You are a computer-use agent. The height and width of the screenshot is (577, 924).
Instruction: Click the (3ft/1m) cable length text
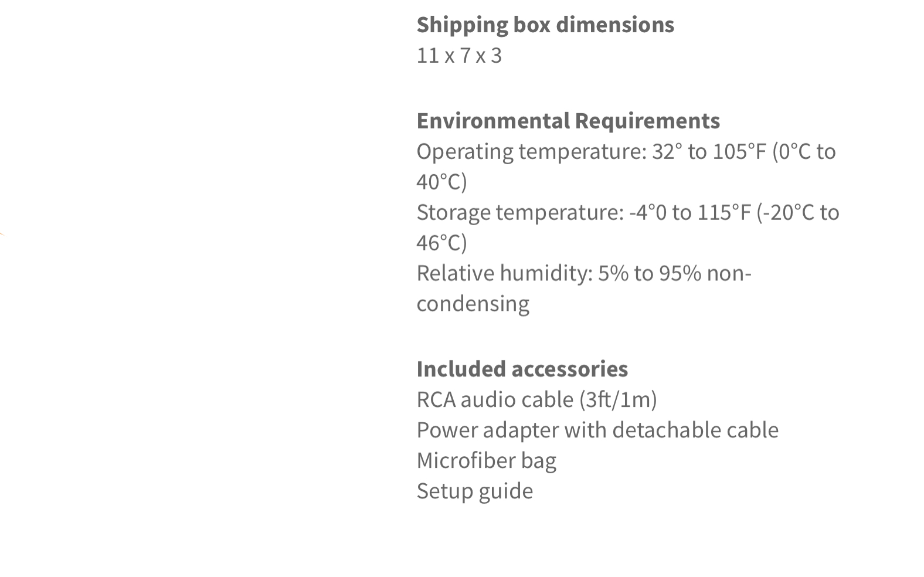619,399
